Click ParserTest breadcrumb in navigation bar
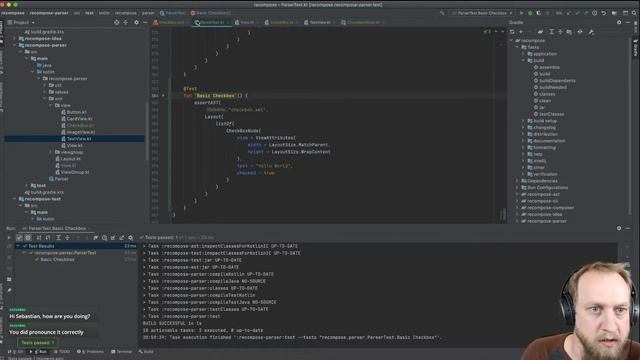640x360 pixels. (x=173, y=13)
